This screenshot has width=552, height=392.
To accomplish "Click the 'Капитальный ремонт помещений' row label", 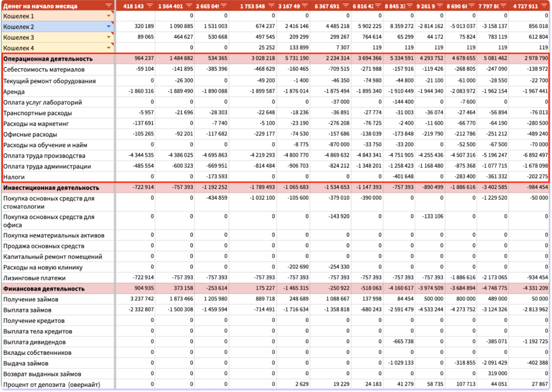I will coord(53,257).
